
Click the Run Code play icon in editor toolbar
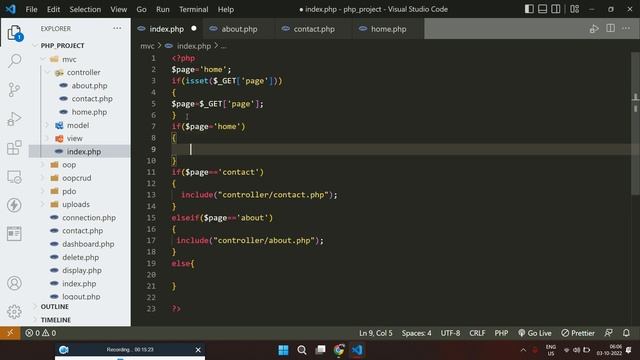[x=594, y=29]
